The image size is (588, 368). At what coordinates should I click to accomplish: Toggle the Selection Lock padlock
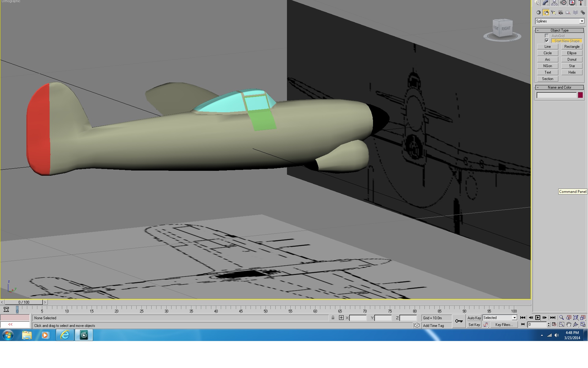pos(333,318)
